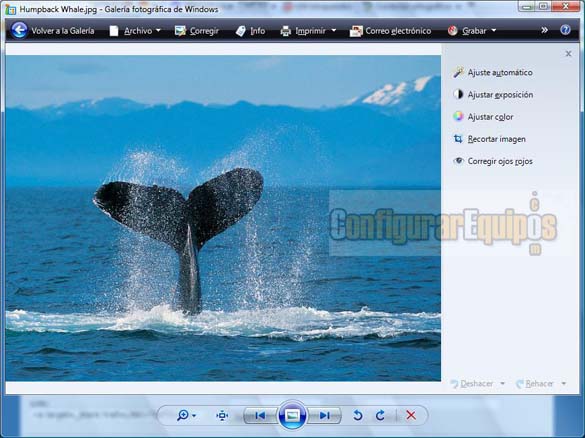Expand the Imprimir dropdown arrow
The height and width of the screenshot is (438, 585).
pyautogui.click(x=334, y=31)
